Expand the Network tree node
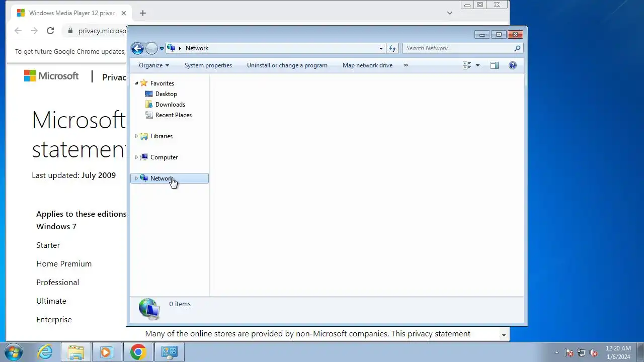The image size is (644, 362). [x=136, y=178]
